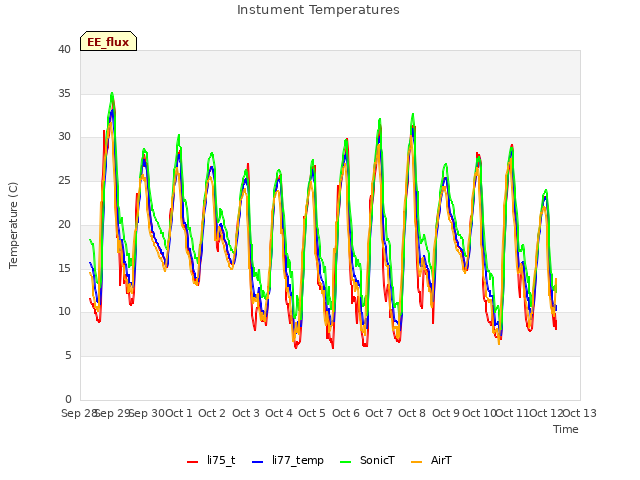Viewport: 640px width, 480px height.
Task: Click the blue li77_temp legend swatch
Action: click(x=258, y=462)
